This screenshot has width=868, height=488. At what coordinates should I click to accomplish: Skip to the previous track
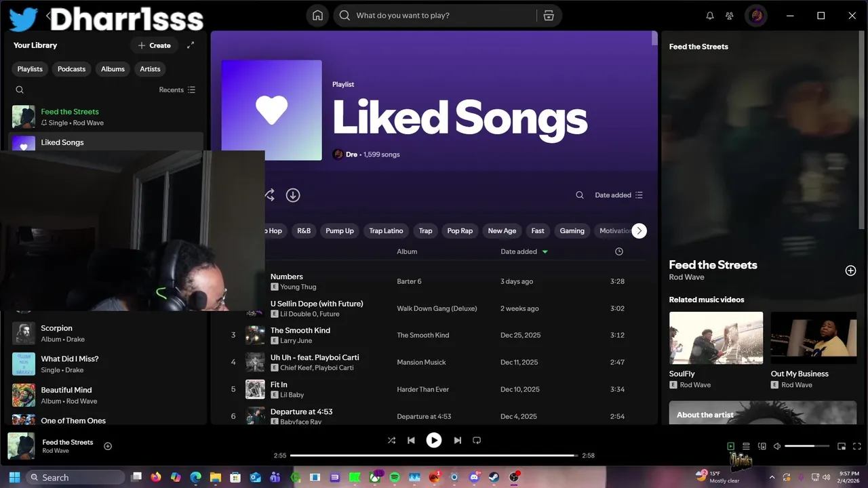pyautogui.click(x=411, y=441)
